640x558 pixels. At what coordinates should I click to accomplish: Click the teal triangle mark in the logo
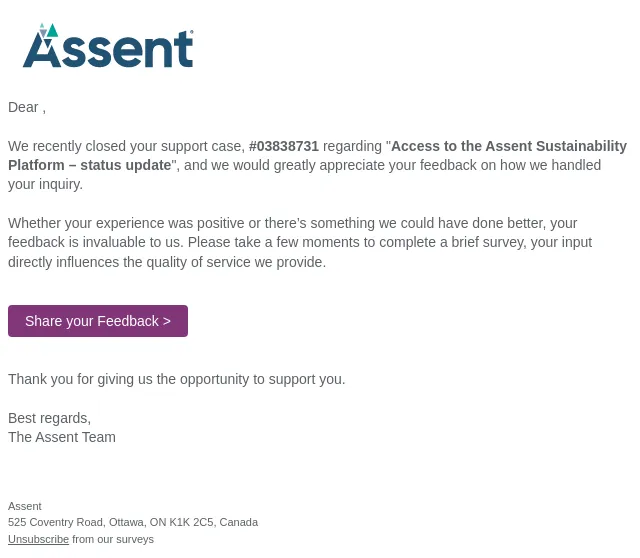click(x=52, y=30)
